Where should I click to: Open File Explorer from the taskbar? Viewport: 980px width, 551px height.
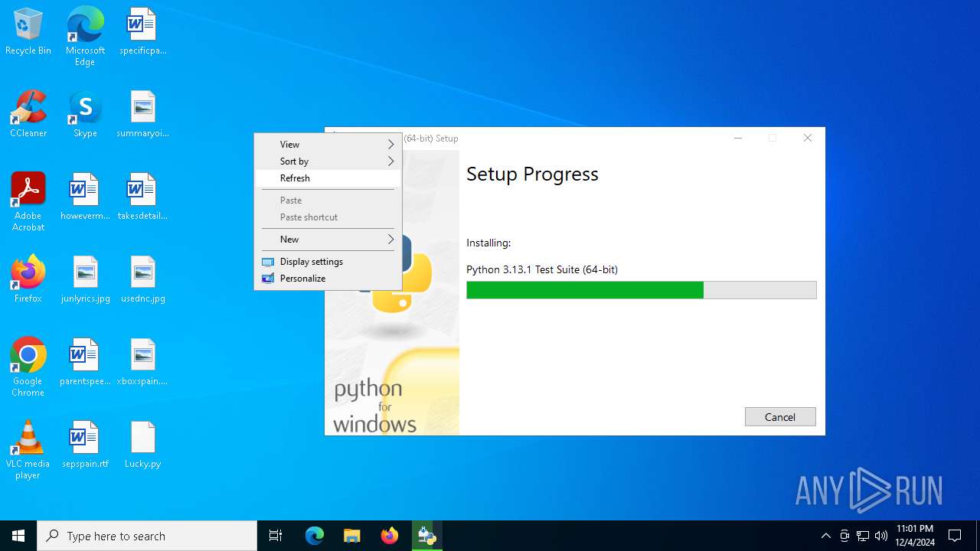click(351, 536)
